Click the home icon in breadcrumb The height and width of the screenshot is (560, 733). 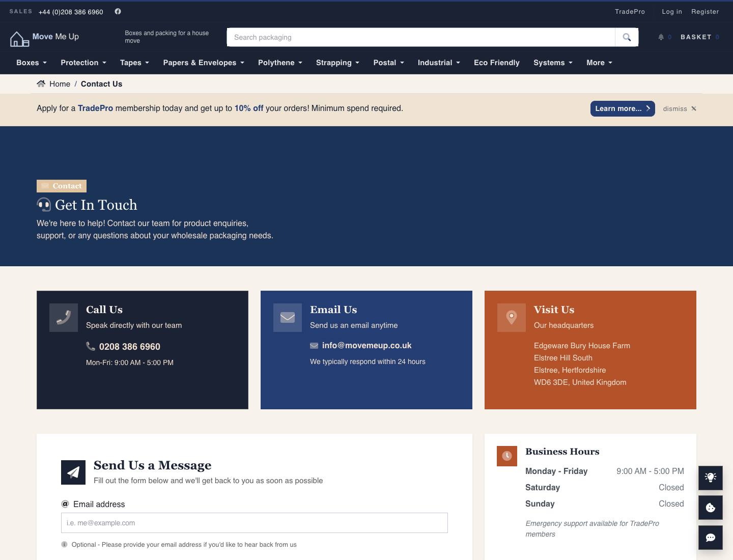point(41,83)
